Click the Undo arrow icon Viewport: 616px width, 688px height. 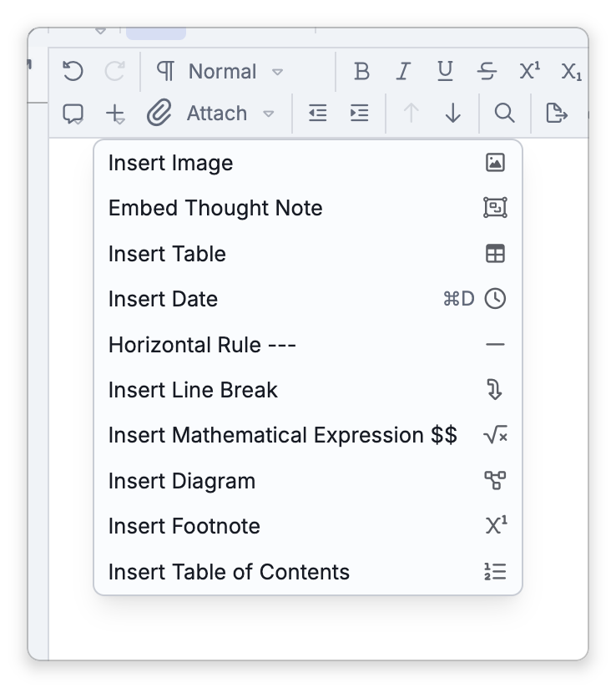[x=73, y=71]
